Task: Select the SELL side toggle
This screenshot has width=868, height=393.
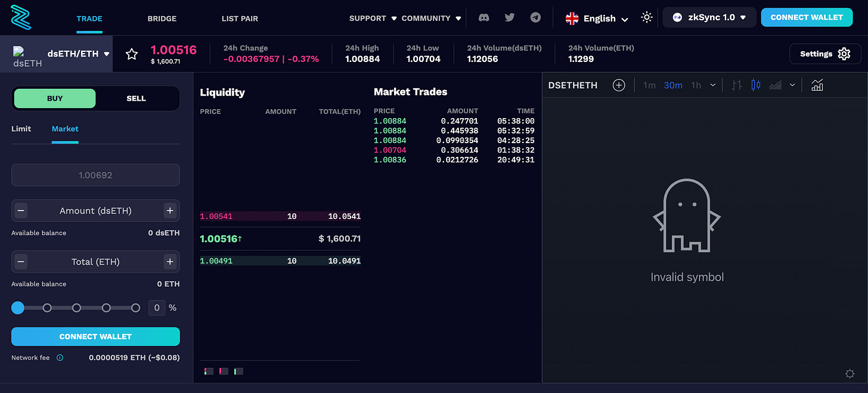Action: coord(136,98)
